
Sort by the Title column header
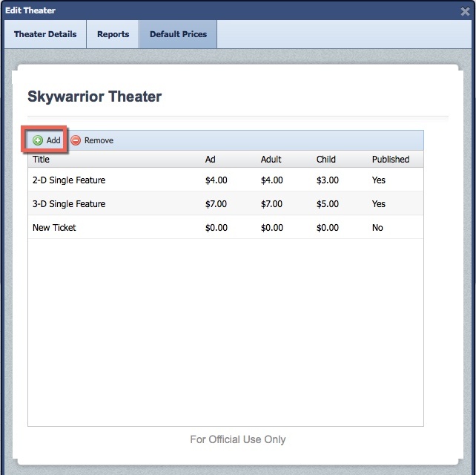tap(42, 159)
